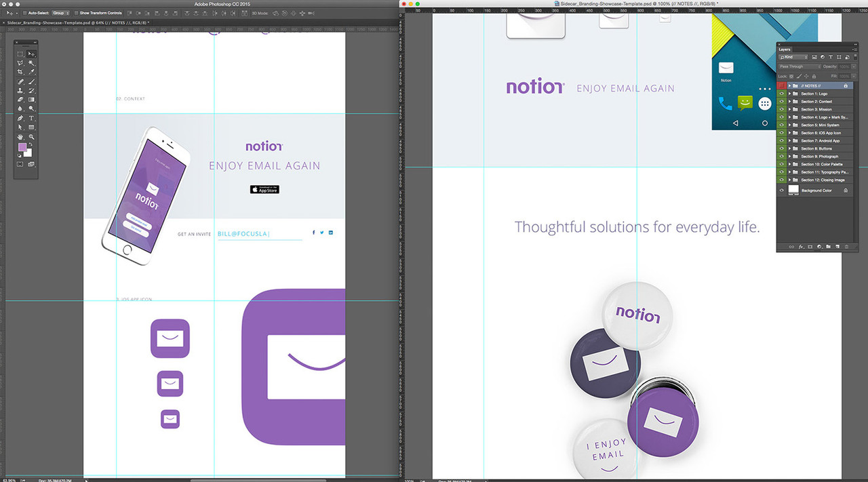This screenshot has height=482, width=868.
Task: Enable the Auto-Select checkbox
Action: pyautogui.click(x=24, y=13)
